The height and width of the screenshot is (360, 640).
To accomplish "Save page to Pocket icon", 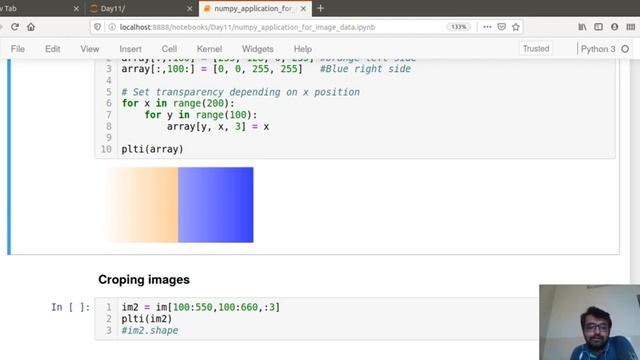I will point(502,27).
